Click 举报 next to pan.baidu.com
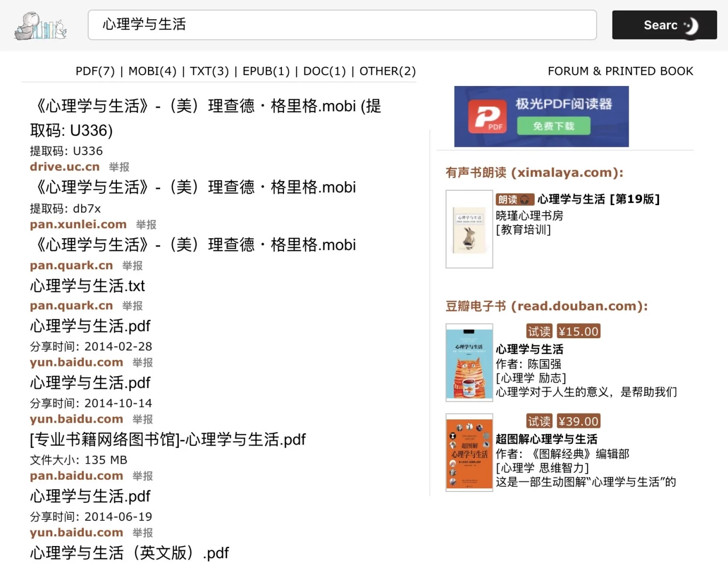Image resolution: width=728 pixels, height=577 pixels. [143, 476]
